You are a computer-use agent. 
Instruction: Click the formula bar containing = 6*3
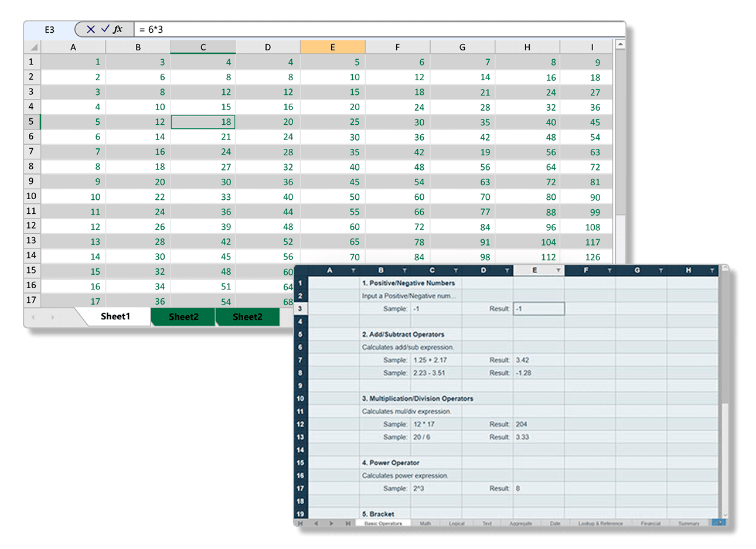(379, 29)
